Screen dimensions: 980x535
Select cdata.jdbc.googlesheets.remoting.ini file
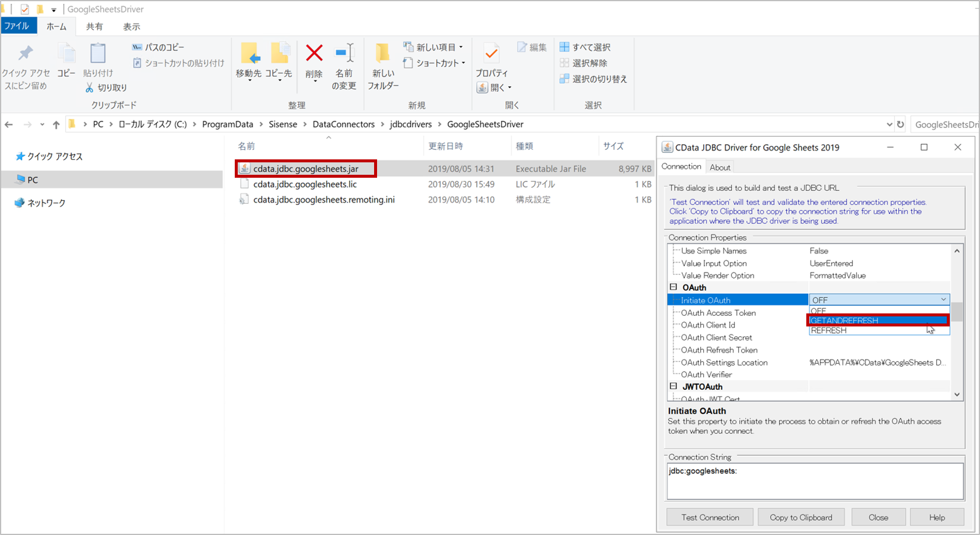(324, 200)
